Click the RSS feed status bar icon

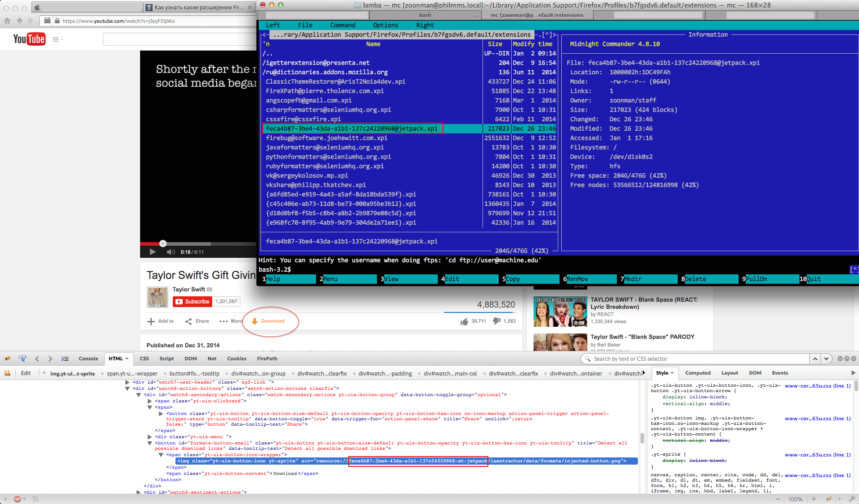pyautogui.click(x=36, y=499)
